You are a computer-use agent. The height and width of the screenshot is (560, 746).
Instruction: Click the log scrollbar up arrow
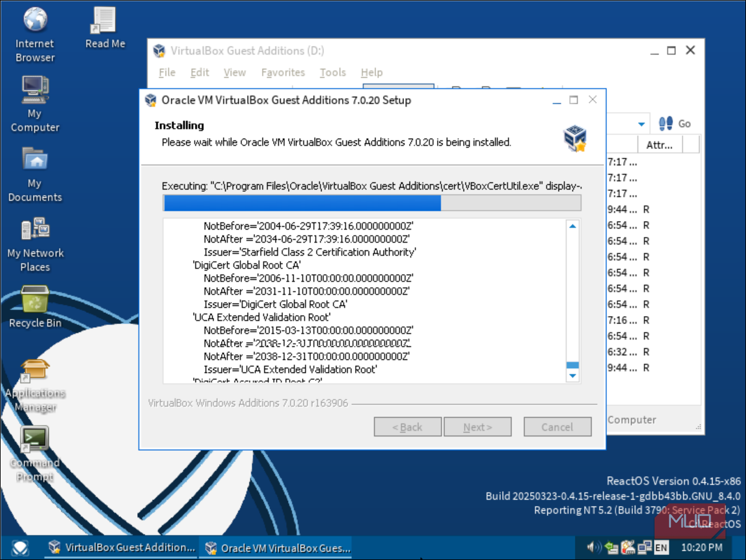[x=572, y=226]
